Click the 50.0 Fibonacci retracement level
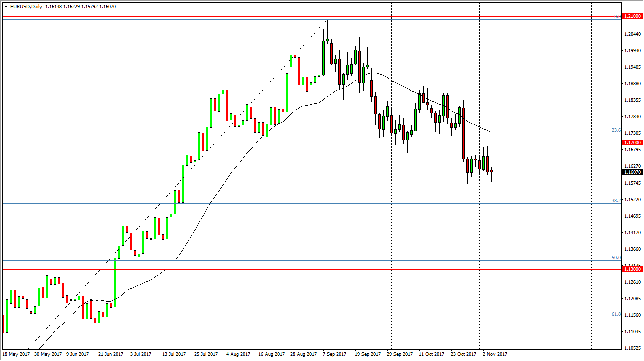 (x=616, y=257)
